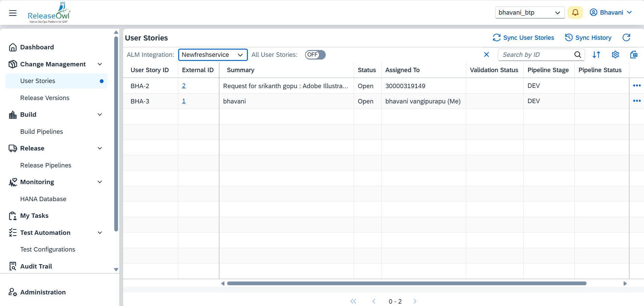Open the ALM Integration Newfreshservice dropdown
Image resolution: width=644 pixels, height=306 pixels.
(213, 55)
